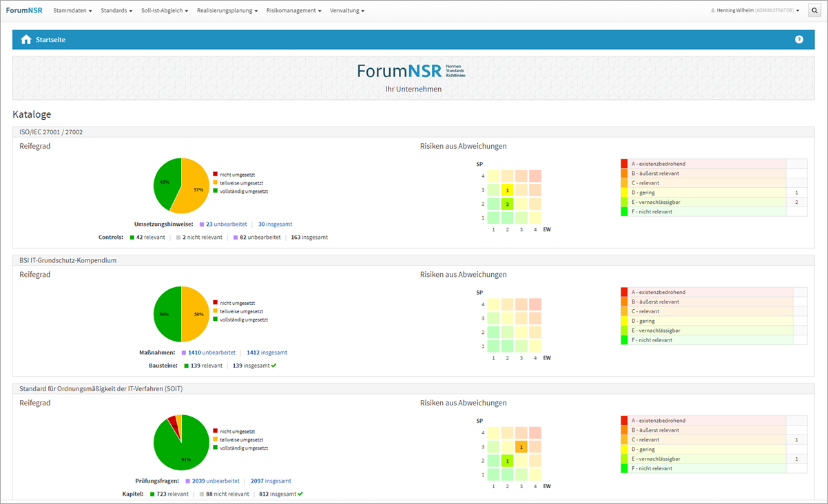Open the help question mark icon
The width and height of the screenshot is (828, 504).
point(799,40)
